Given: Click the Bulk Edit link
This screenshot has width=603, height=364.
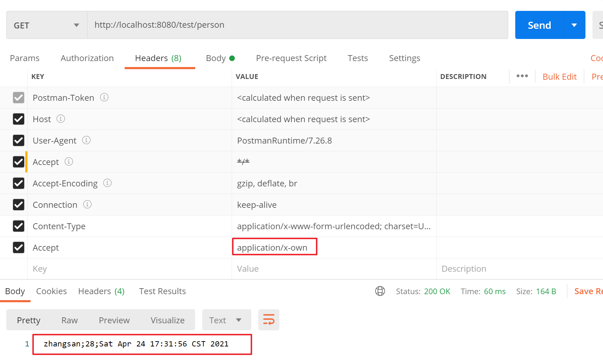Looking at the screenshot, I should pos(559,77).
